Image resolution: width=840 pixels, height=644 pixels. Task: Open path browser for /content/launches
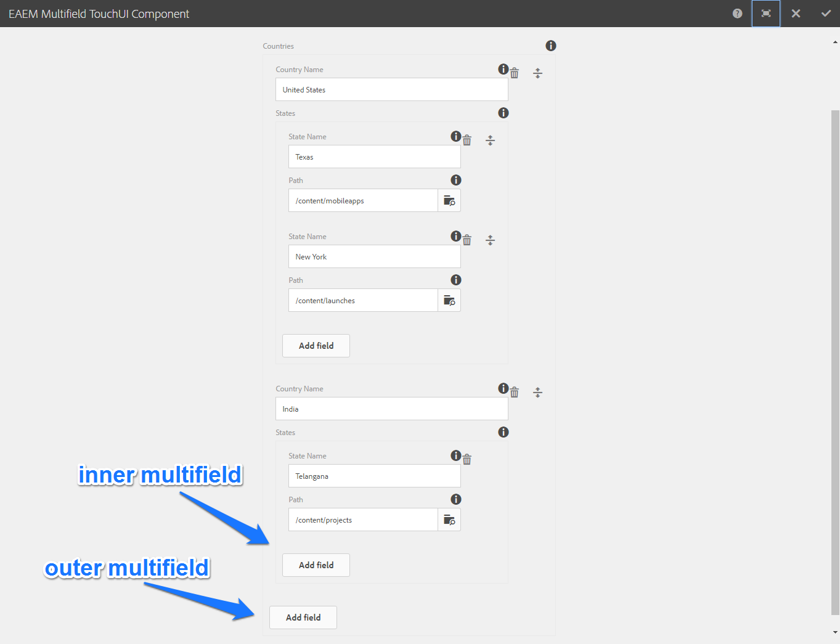449,300
